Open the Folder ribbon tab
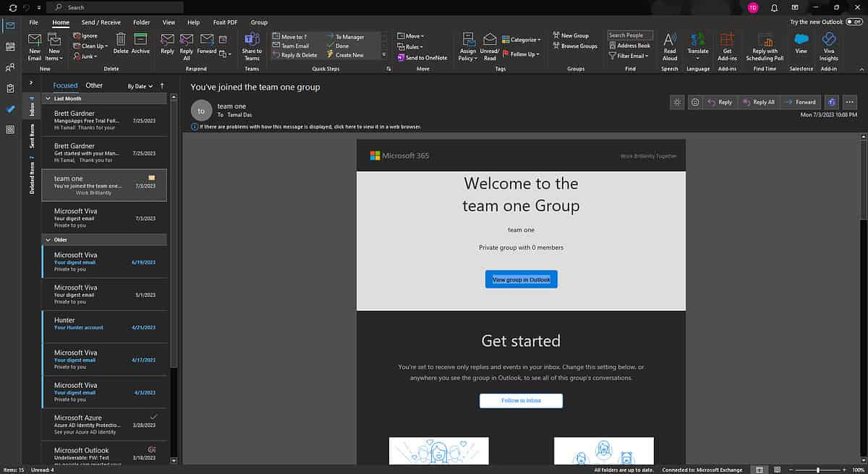This screenshot has width=868, height=474. [x=141, y=22]
